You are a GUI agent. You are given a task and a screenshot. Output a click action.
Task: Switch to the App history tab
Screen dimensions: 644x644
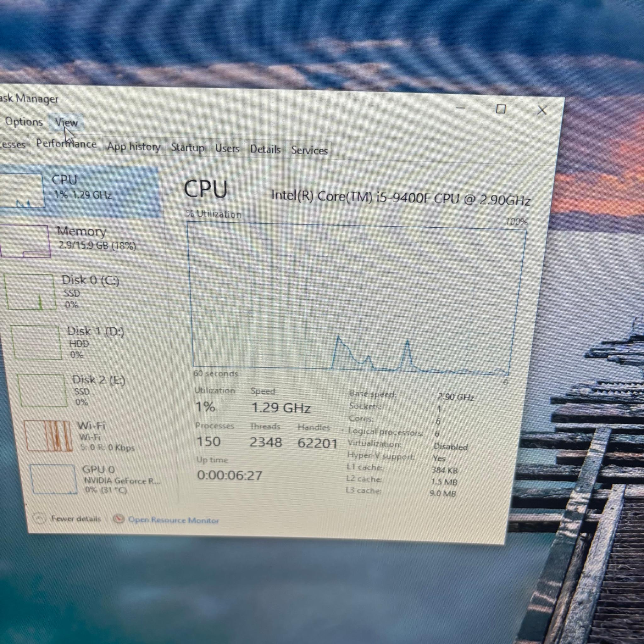point(134,147)
